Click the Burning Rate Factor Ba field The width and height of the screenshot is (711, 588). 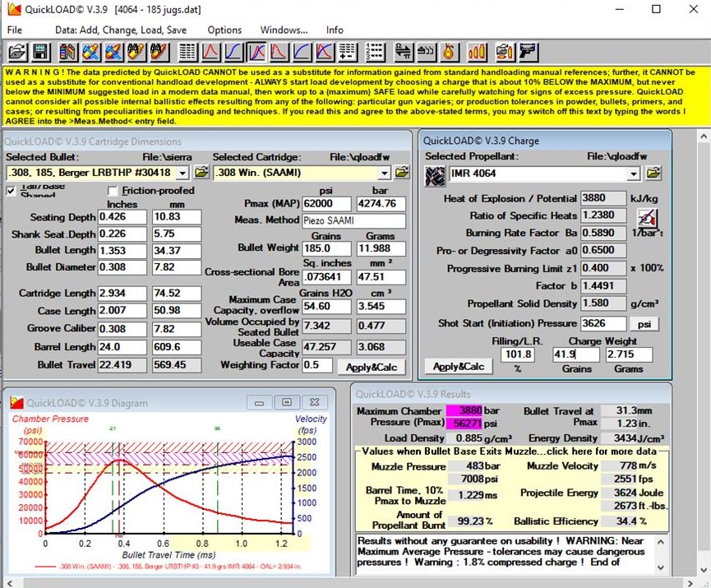pos(603,234)
